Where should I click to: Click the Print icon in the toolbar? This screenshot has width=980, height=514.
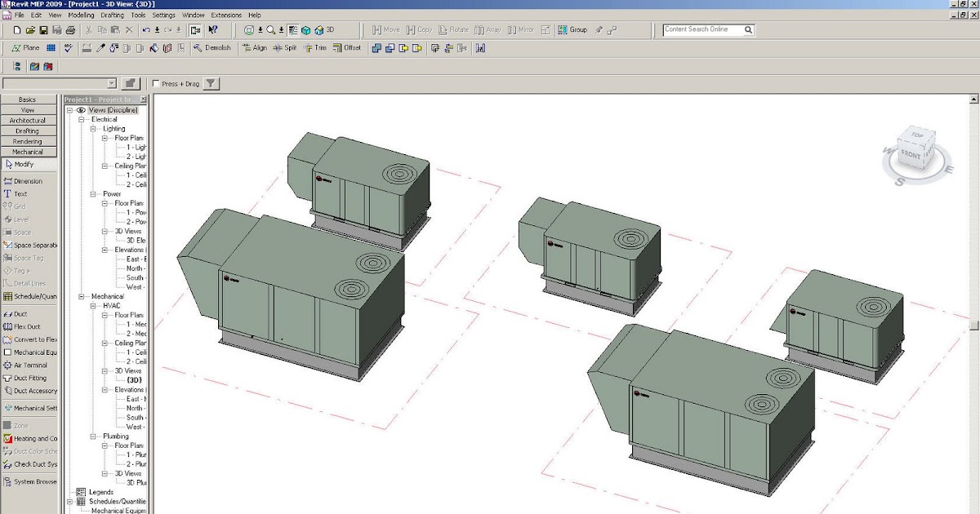click(70, 30)
